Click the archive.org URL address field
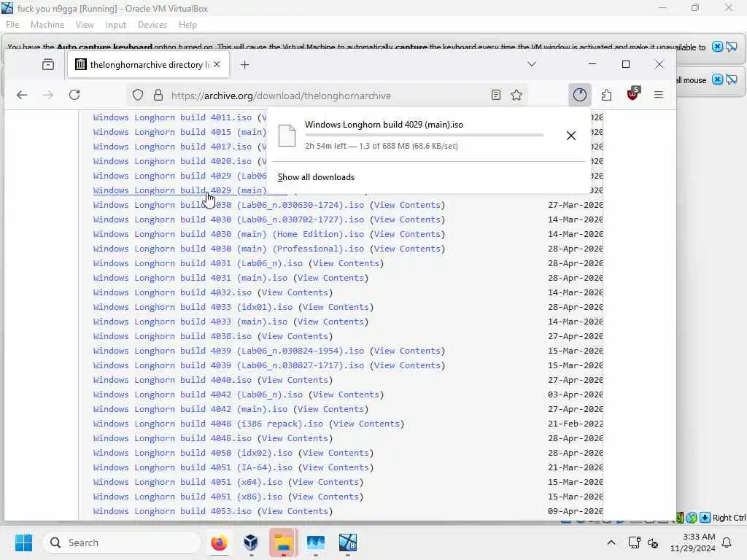 (x=329, y=96)
